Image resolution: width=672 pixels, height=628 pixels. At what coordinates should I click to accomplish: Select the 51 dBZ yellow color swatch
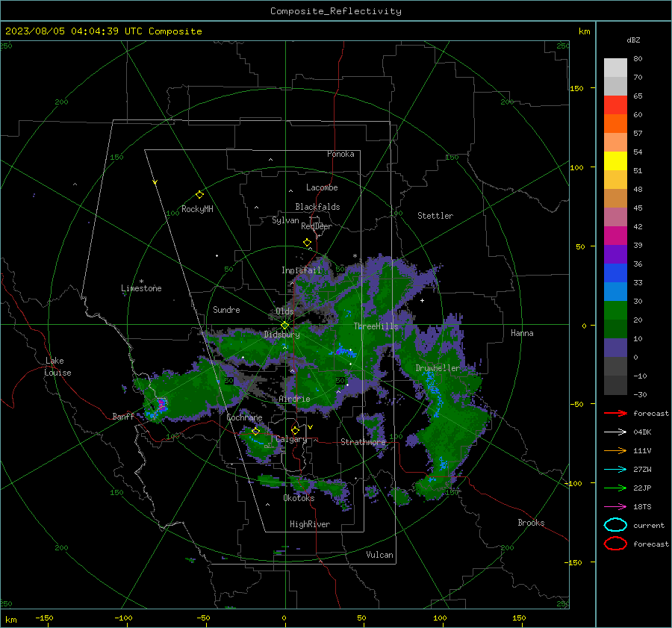[x=615, y=161]
